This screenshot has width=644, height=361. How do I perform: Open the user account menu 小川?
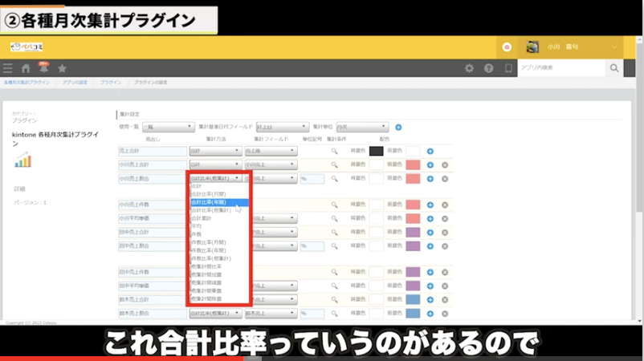572,47
